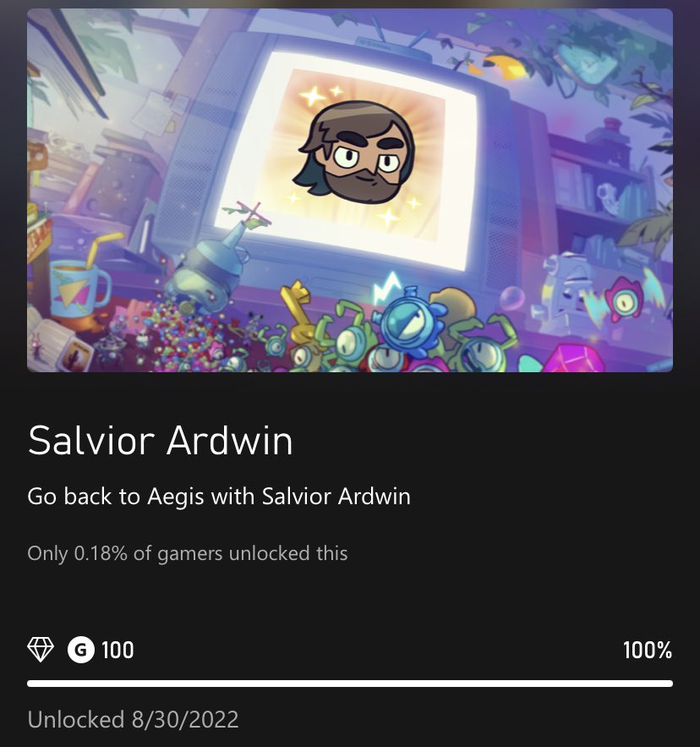The width and height of the screenshot is (700, 747).
Task: Click the Gamerscore G circle icon
Action: point(81,650)
